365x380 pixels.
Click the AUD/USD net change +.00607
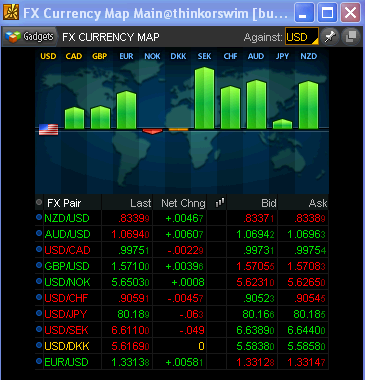pos(184,234)
